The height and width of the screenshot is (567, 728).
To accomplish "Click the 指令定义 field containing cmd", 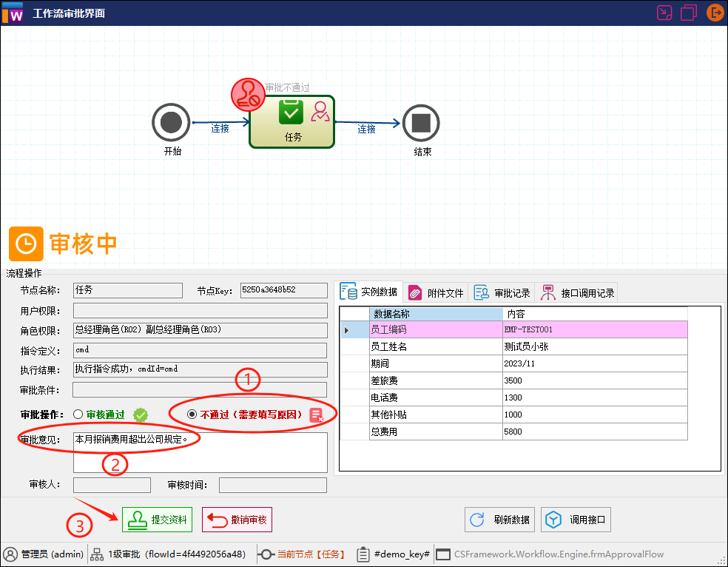I will pyautogui.click(x=200, y=350).
